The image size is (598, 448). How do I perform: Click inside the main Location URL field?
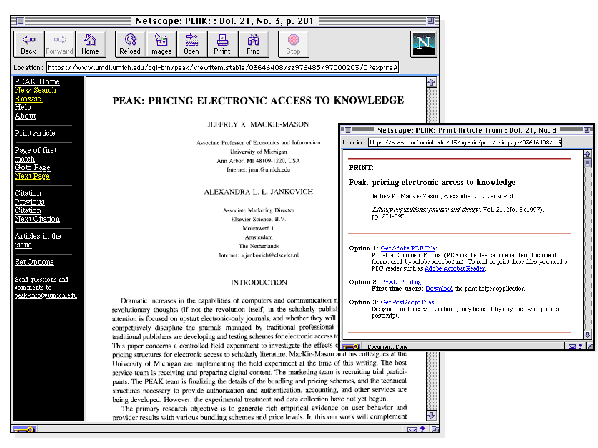click(222, 67)
